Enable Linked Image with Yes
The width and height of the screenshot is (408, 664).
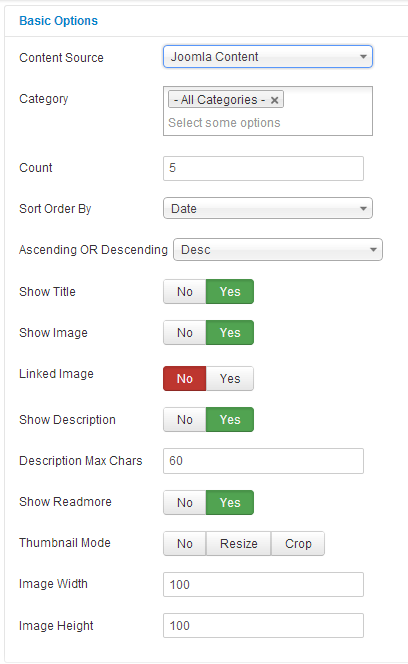click(x=230, y=379)
